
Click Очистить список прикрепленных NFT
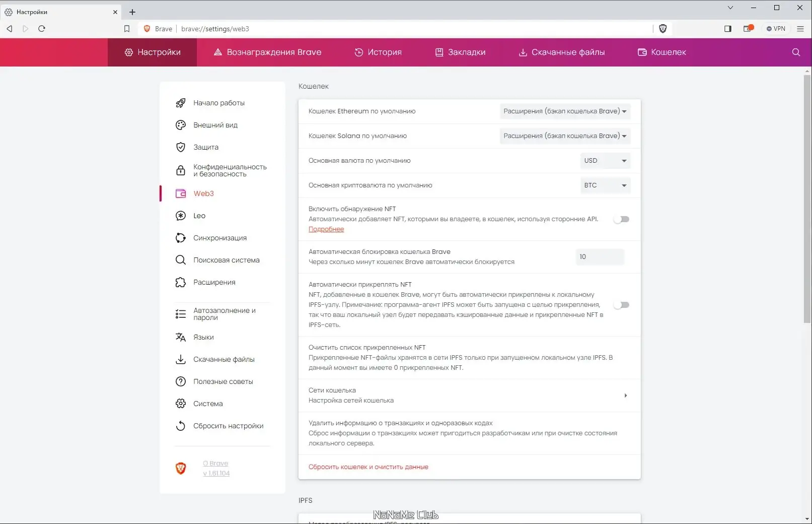pos(469,358)
